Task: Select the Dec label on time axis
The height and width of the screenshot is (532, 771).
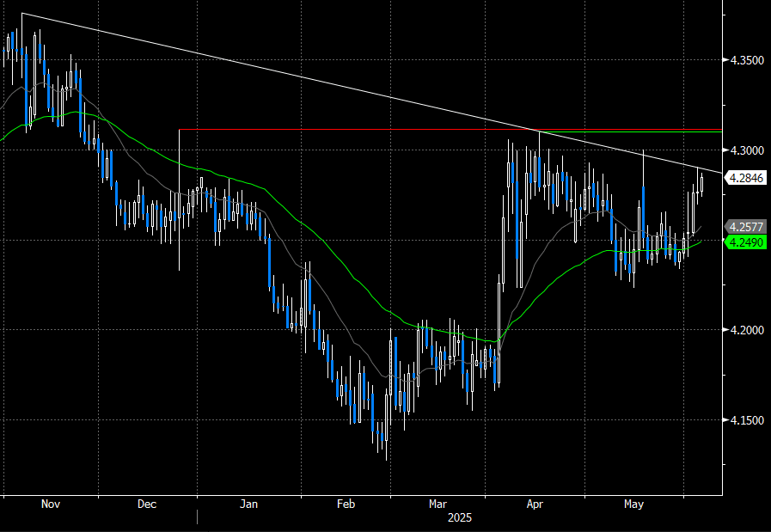Action: click(147, 504)
